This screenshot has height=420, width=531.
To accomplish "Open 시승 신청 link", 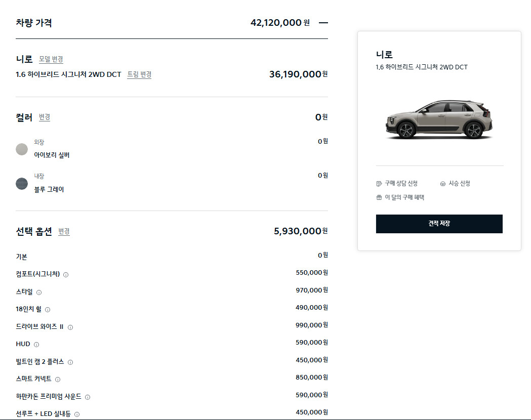I will click(x=455, y=183).
